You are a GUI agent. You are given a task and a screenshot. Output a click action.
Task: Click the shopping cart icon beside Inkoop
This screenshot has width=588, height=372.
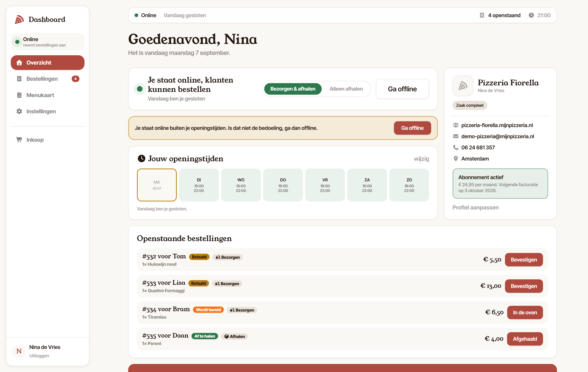point(19,140)
